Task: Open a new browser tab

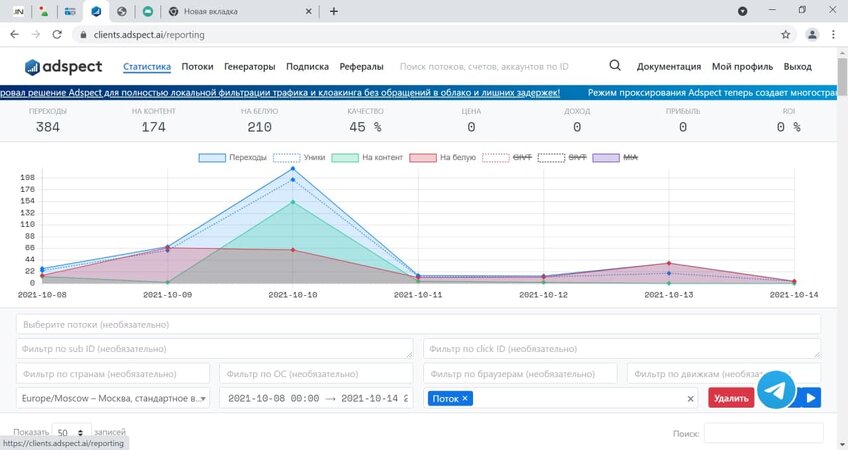Action: click(333, 11)
